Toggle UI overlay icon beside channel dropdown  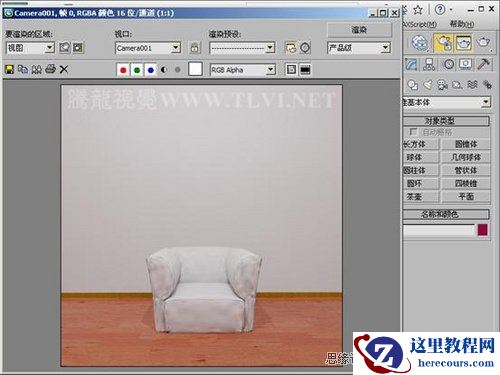tap(291, 70)
